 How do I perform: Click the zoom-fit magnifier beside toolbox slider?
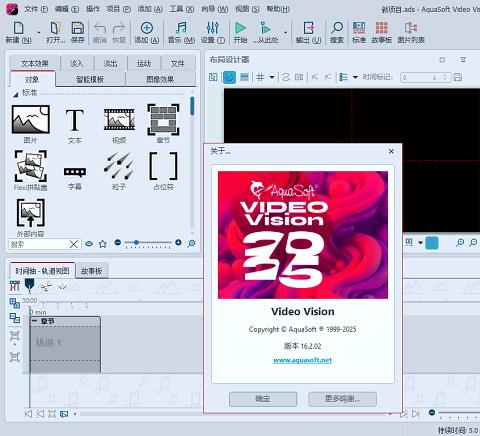(x=191, y=243)
